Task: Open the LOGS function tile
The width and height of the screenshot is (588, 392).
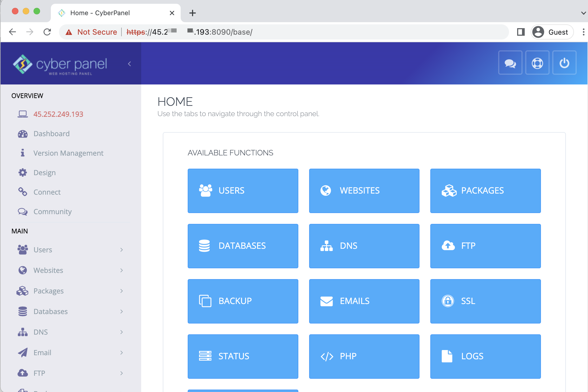Action: click(485, 357)
